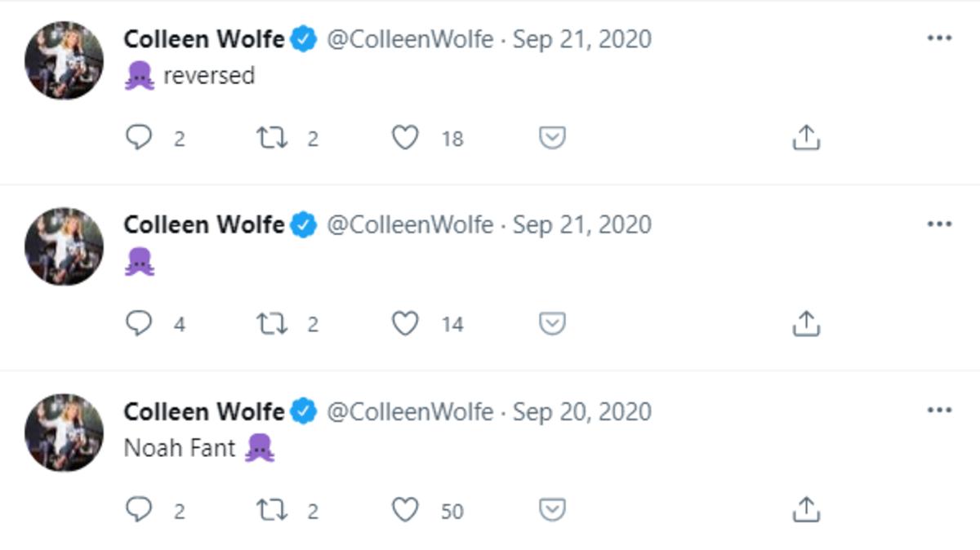Viewport: 980px width, 550px height.
Task: Retweet the "reversed" tweet
Action: click(272, 138)
